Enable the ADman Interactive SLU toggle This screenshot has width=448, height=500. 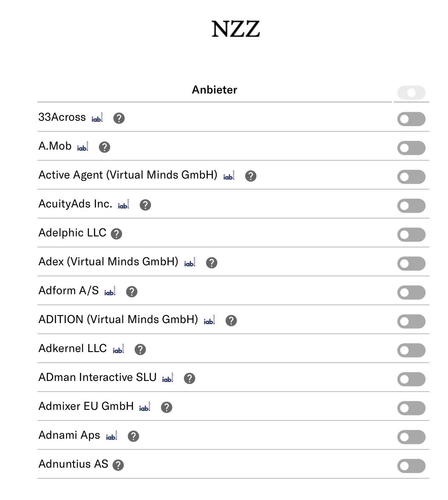(x=411, y=379)
